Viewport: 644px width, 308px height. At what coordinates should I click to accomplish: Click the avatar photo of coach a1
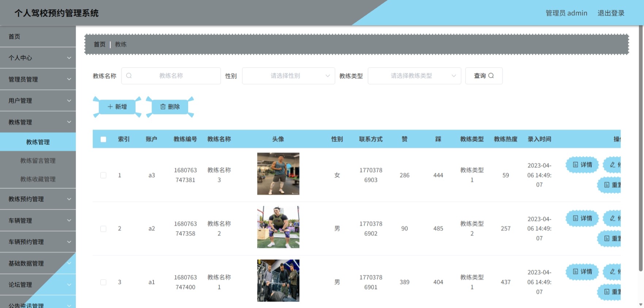coord(278,281)
